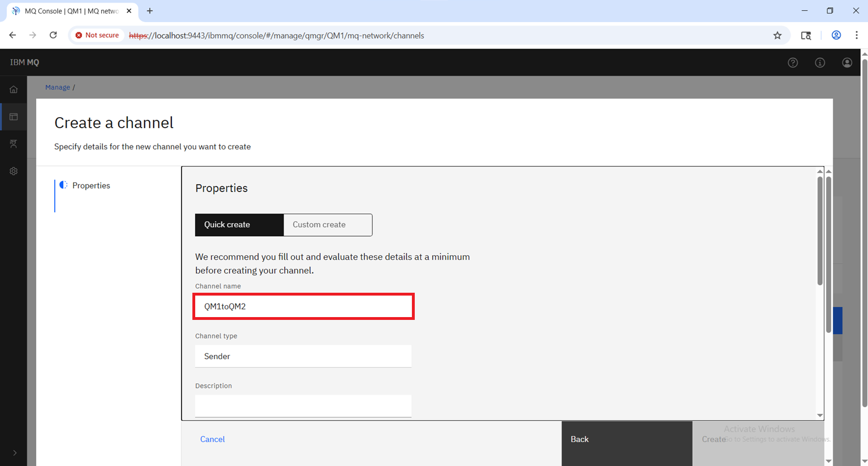The height and width of the screenshot is (466, 868).
Task: Expand the side navigation chevron
Action: point(15,452)
